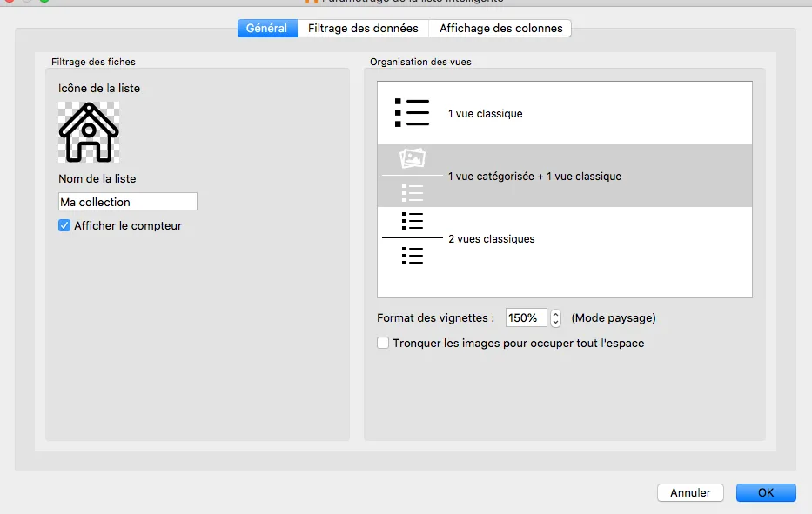
Task: Switch to the Filtrage des données tab
Action: point(363,28)
